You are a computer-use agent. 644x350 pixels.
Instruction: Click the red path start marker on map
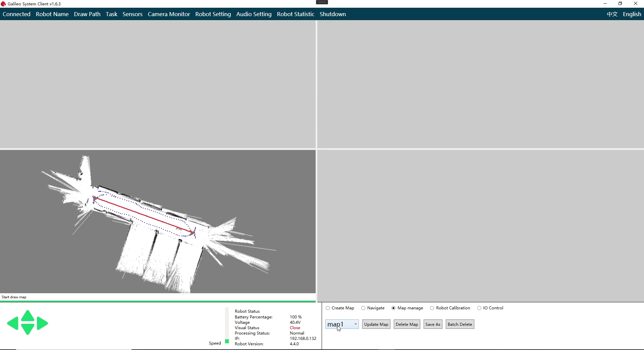click(96, 198)
